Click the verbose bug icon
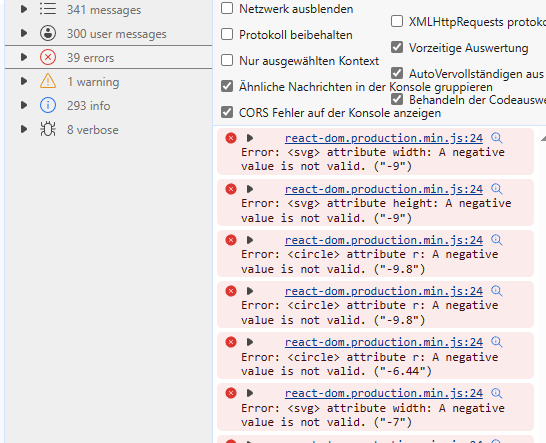Viewport: 546px width, 443px height. (x=48, y=129)
